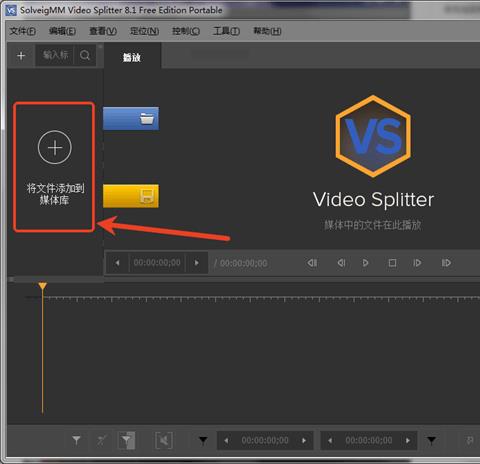This screenshot has height=464, width=480.
Task: Click the Video Splitter VS logo
Action: [373, 136]
